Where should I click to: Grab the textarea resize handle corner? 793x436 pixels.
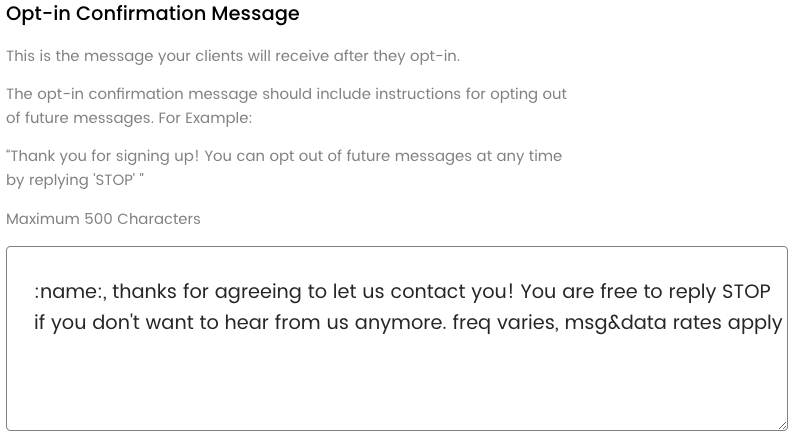coord(781,424)
